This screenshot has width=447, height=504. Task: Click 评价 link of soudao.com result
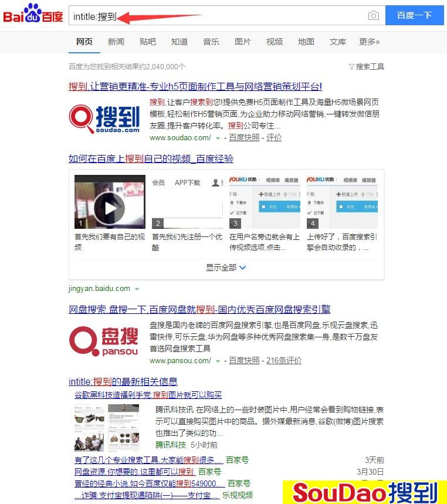click(x=274, y=137)
